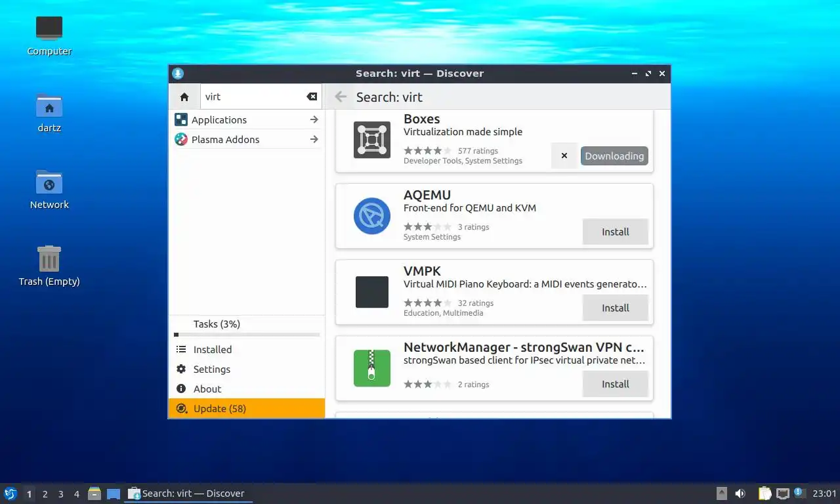This screenshot has height=504, width=840.
Task: Click '32 ratings' text for VMPK
Action: point(476,303)
